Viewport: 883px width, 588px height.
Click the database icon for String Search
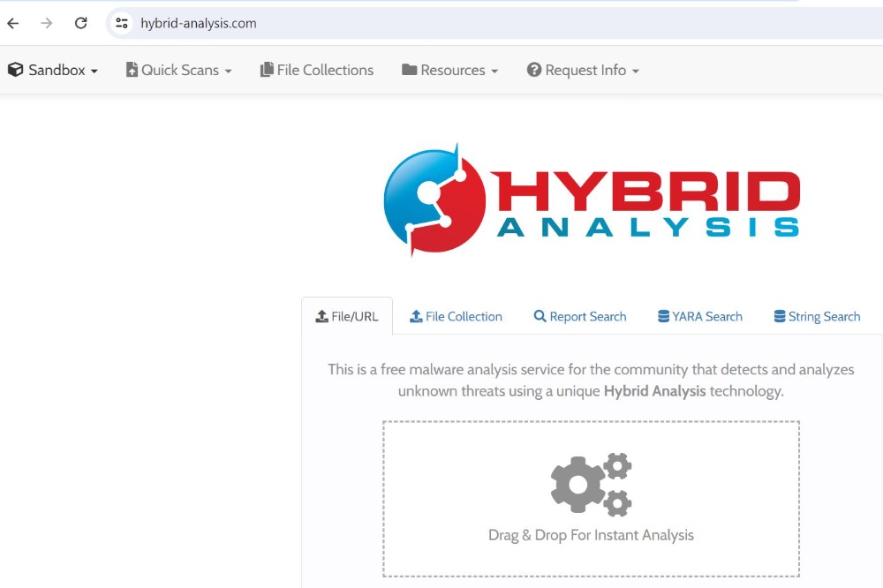tap(780, 317)
